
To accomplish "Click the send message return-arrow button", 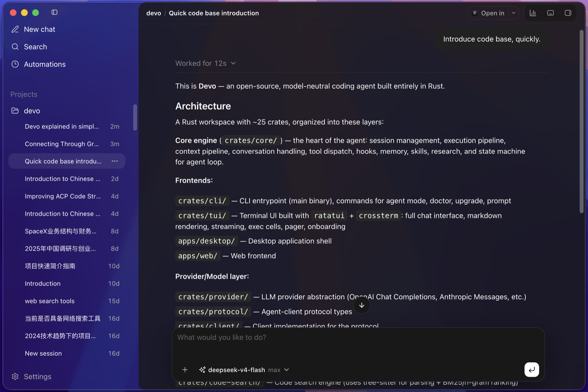I will 532,370.
